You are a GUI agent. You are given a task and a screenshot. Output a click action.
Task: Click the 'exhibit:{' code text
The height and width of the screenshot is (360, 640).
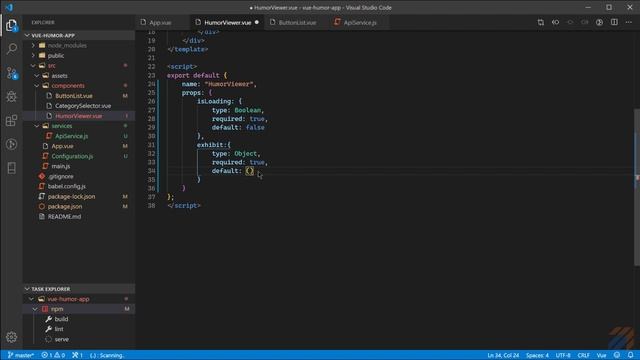pos(214,145)
